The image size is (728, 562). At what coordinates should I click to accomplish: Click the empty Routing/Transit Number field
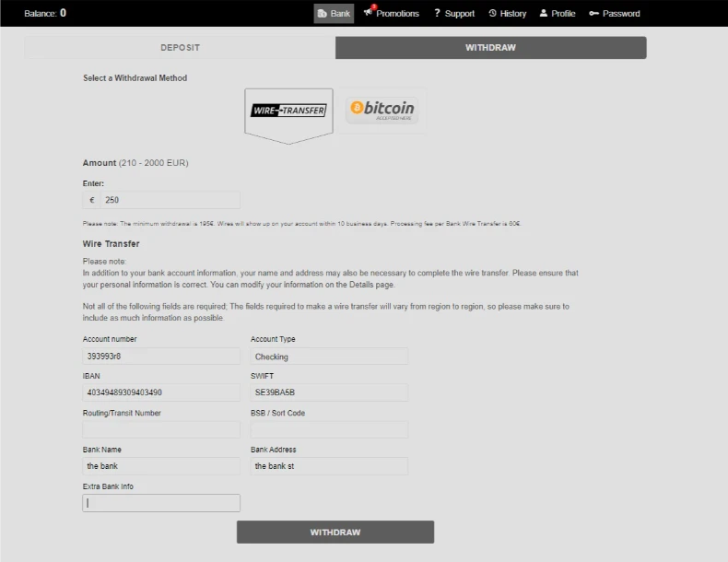[x=161, y=429]
